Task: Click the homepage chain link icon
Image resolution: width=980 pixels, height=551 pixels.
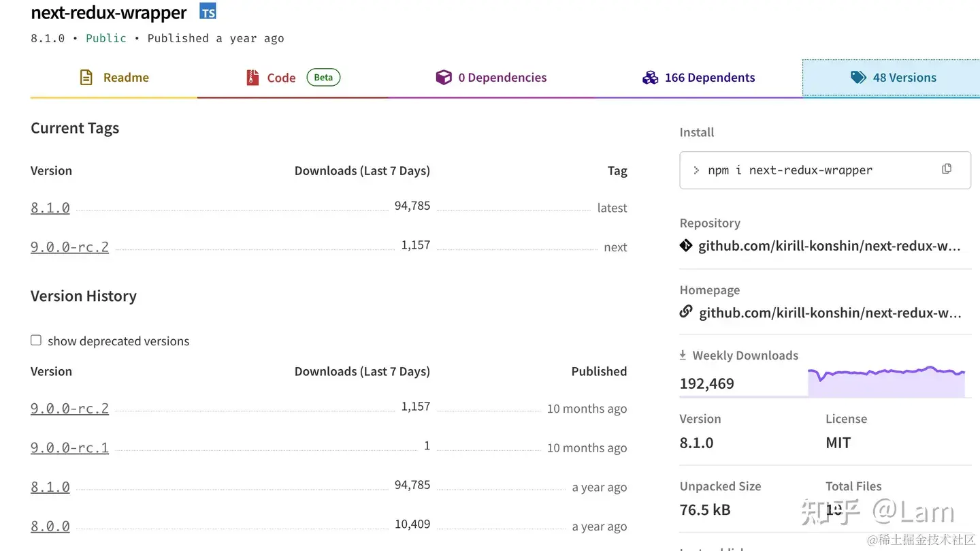Action: coord(686,312)
